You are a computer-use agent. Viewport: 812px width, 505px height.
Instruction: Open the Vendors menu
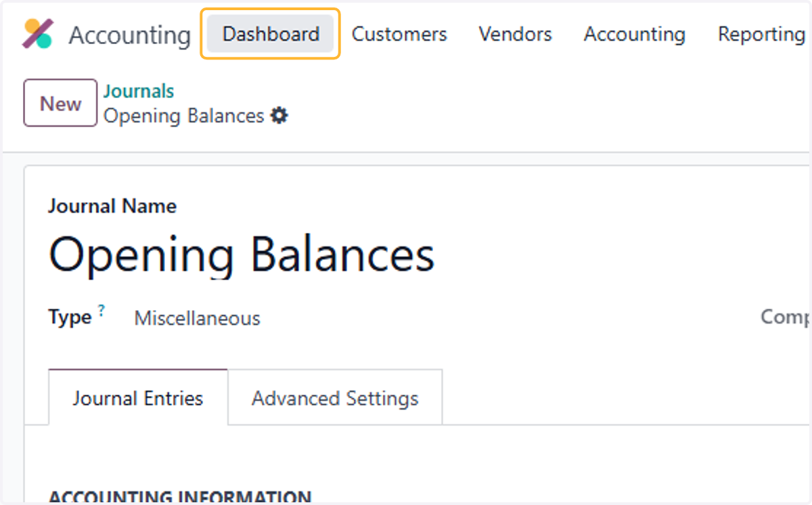tap(515, 34)
